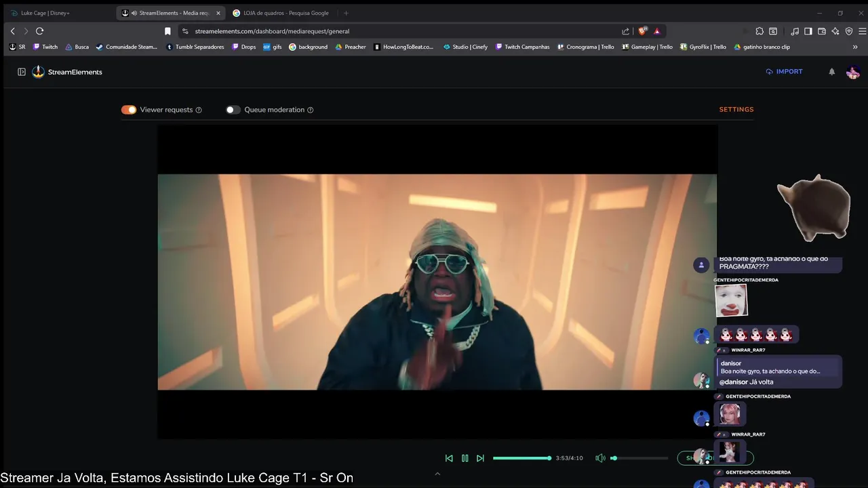
Task: Adjust the volume slider handle
Action: click(x=614, y=458)
